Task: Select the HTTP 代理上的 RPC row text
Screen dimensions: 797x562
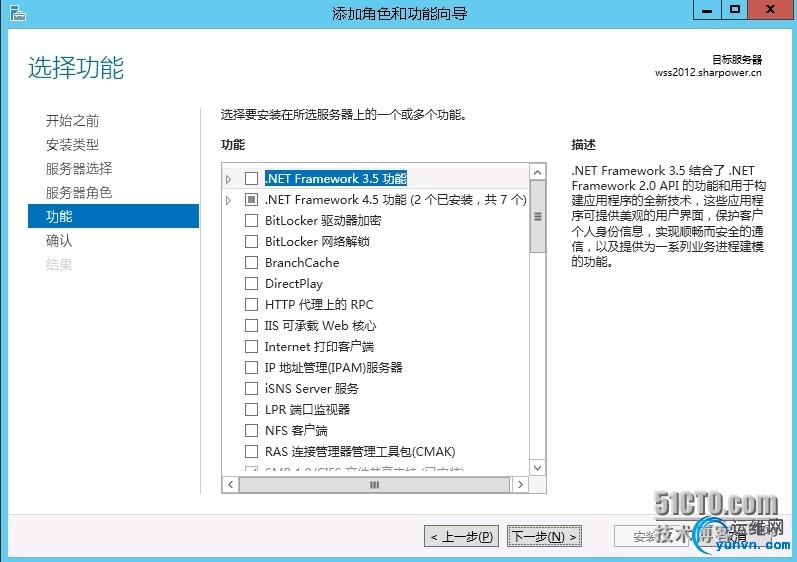Action: point(319,304)
